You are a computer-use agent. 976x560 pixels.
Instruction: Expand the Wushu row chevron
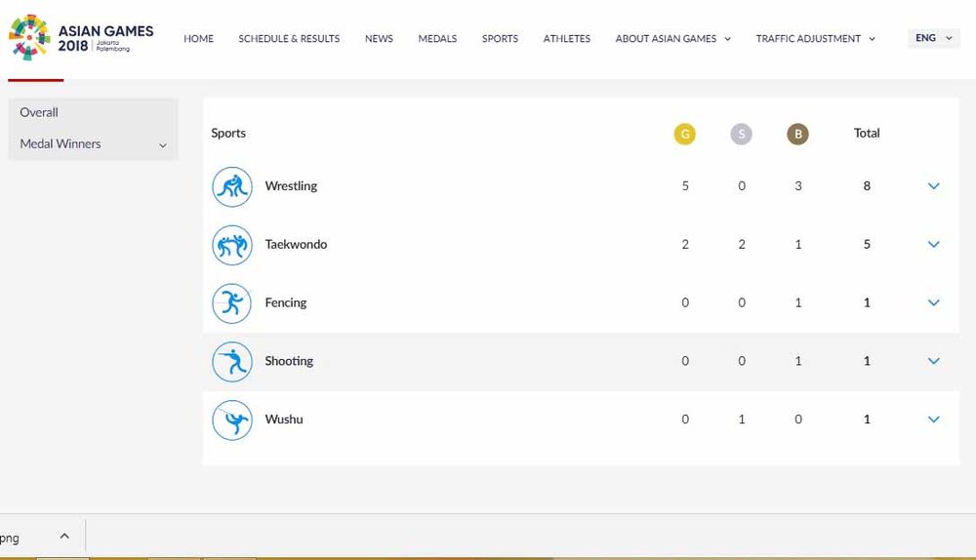(933, 420)
